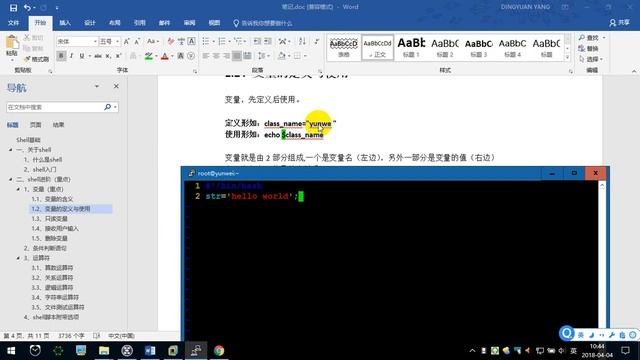Click the font color red A swatch
The image size is (640, 360).
point(164,56)
